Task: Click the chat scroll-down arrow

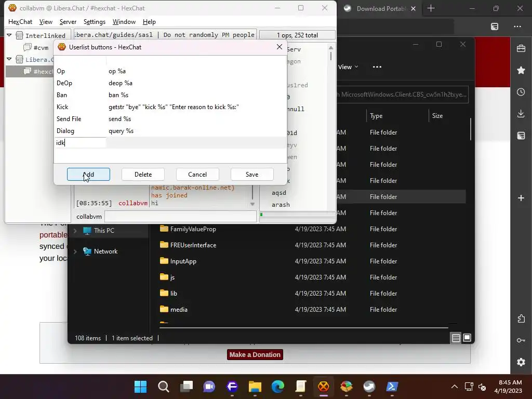Action: pyautogui.click(x=252, y=204)
